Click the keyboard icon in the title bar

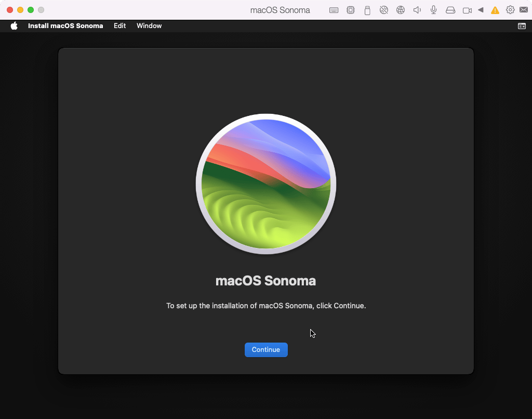[x=334, y=10]
